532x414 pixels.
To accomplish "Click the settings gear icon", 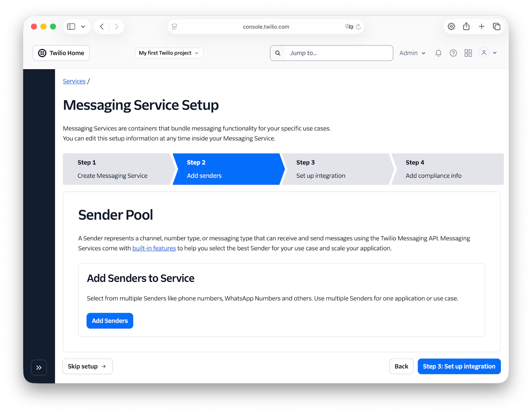I will point(451,26).
